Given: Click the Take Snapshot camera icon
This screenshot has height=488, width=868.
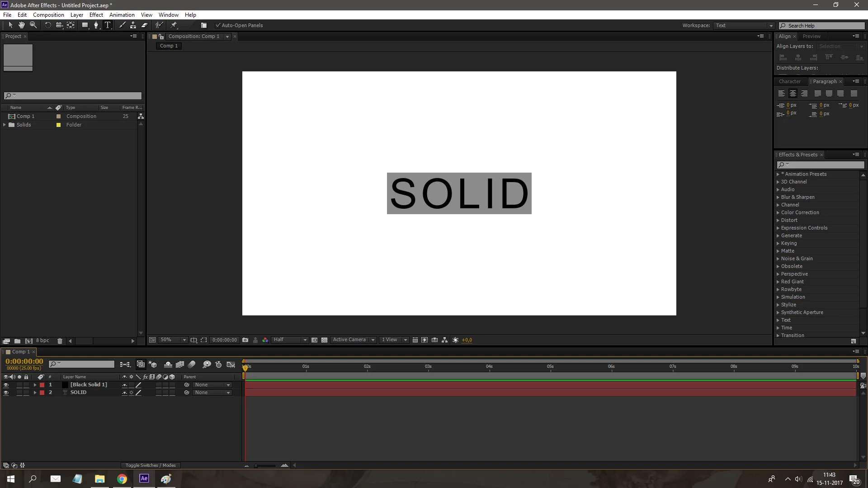Looking at the screenshot, I should tap(245, 340).
